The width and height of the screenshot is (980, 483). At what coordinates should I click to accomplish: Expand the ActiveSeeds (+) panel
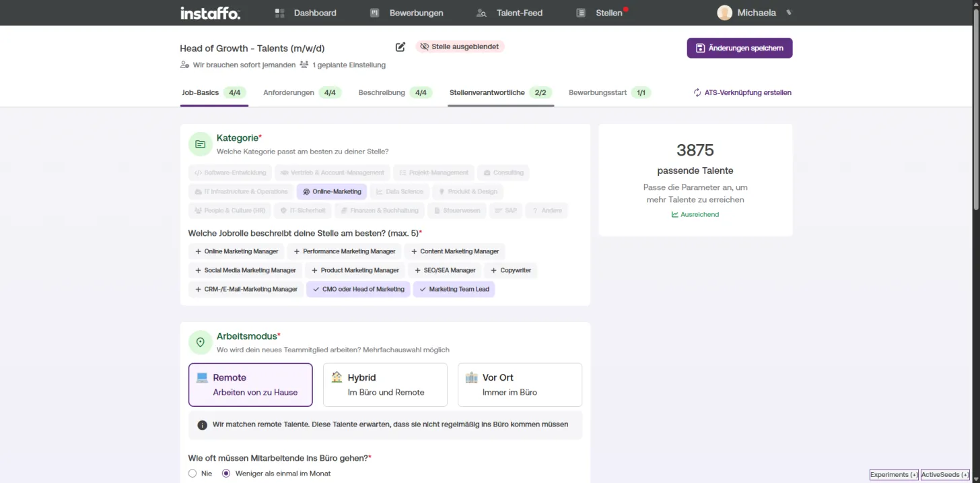[945, 475]
